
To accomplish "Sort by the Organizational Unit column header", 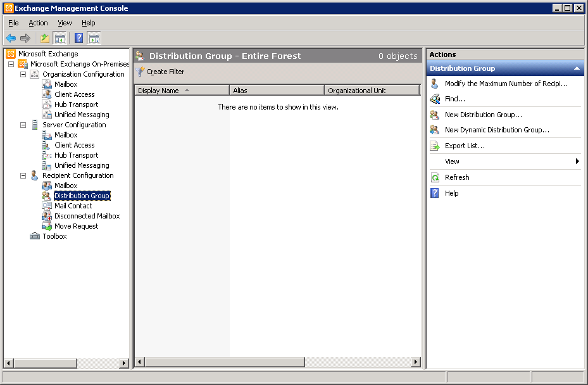I will tap(372, 91).
